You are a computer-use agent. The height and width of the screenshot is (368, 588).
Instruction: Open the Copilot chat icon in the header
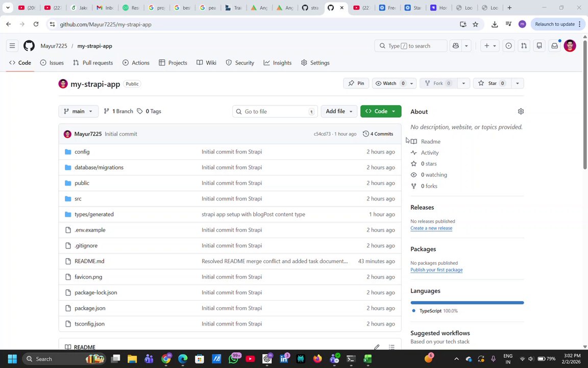[456, 46]
